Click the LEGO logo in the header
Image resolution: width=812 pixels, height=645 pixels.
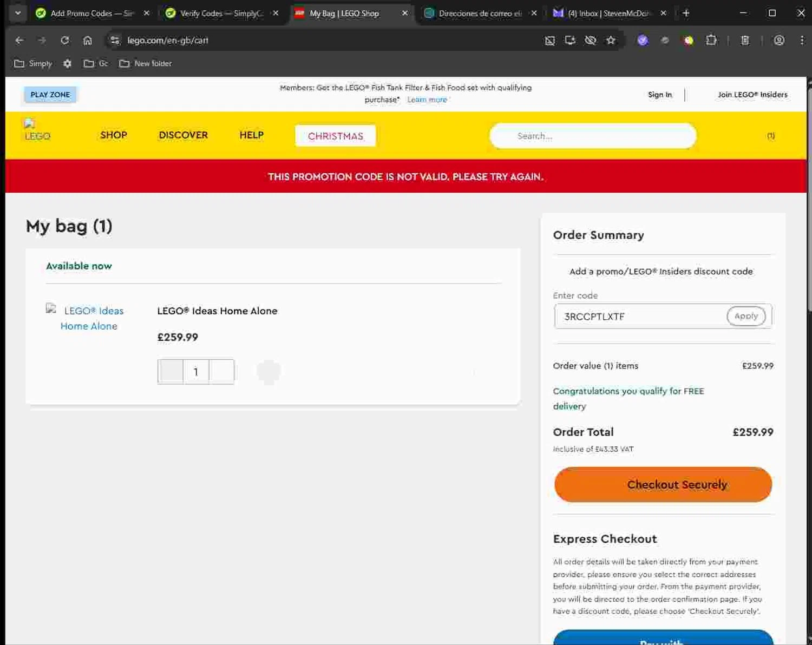pyautogui.click(x=37, y=130)
